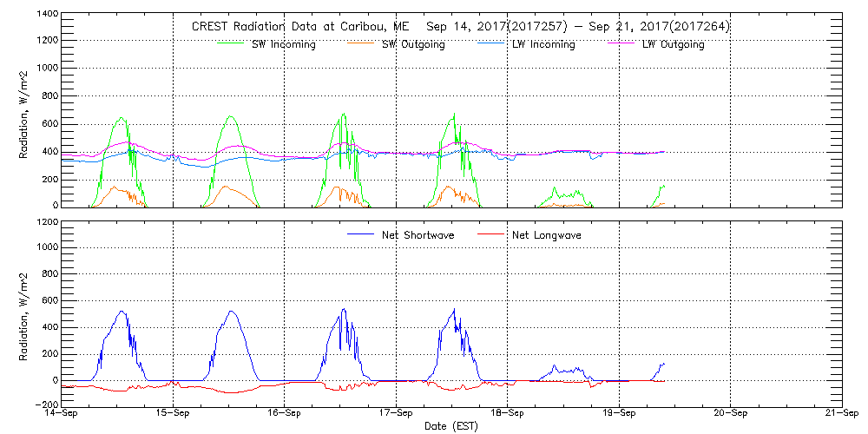This screenshot has height=434, width=868.
Task: Click the 18-Sep date tick label
Action: tap(507, 414)
